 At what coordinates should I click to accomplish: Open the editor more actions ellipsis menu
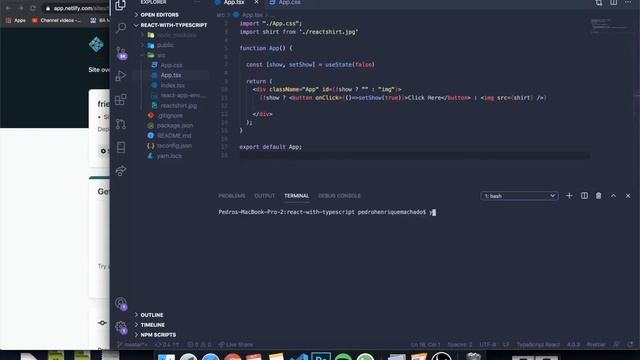[x=628, y=2]
